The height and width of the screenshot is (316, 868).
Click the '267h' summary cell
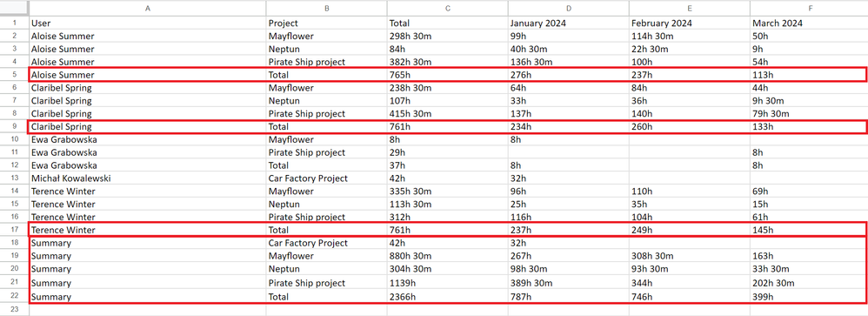coord(569,256)
